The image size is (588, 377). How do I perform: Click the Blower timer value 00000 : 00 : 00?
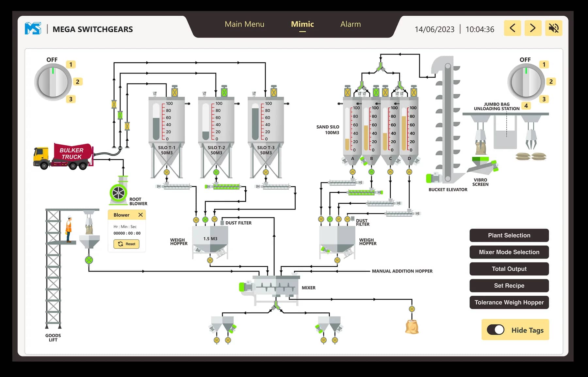[127, 233]
